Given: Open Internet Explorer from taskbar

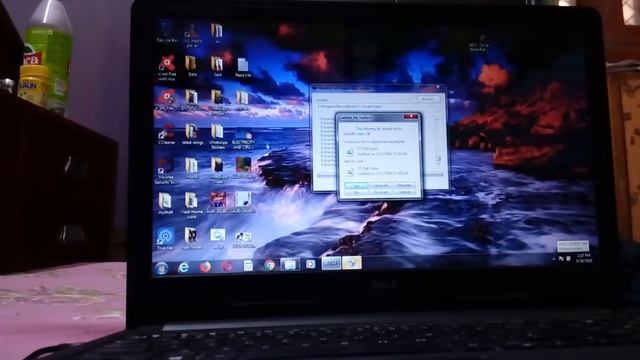Looking at the screenshot, I should pyautogui.click(x=184, y=267).
